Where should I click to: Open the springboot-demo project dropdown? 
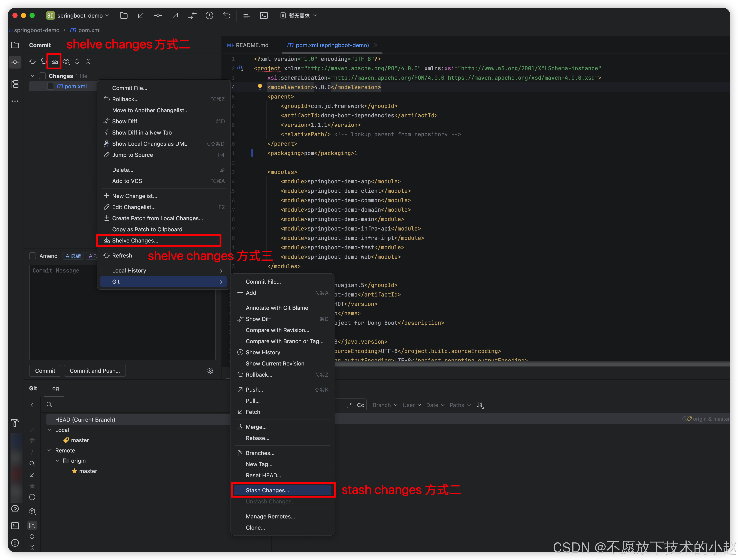coord(78,15)
